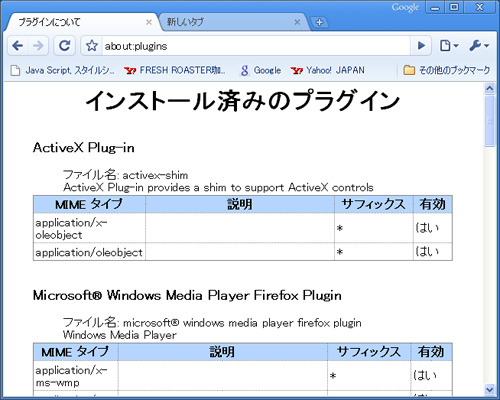Open the FRESH ROASTER bookmark

tap(175, 70)
